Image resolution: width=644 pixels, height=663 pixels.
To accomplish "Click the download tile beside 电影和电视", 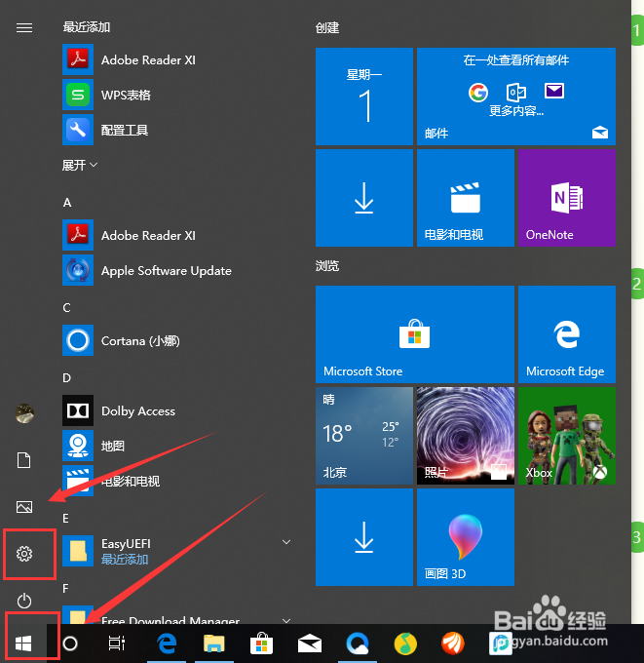I will 363,198.
